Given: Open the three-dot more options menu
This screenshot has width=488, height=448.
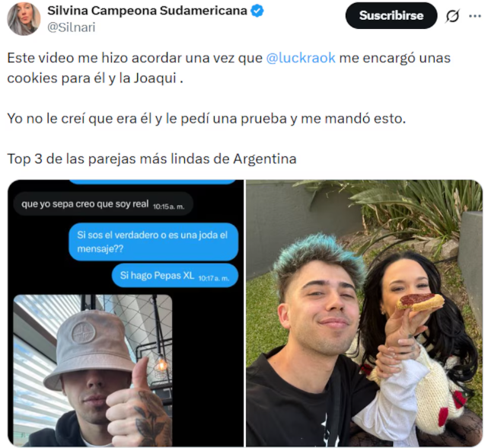Looking at the screenshot, I should point(475,16).
